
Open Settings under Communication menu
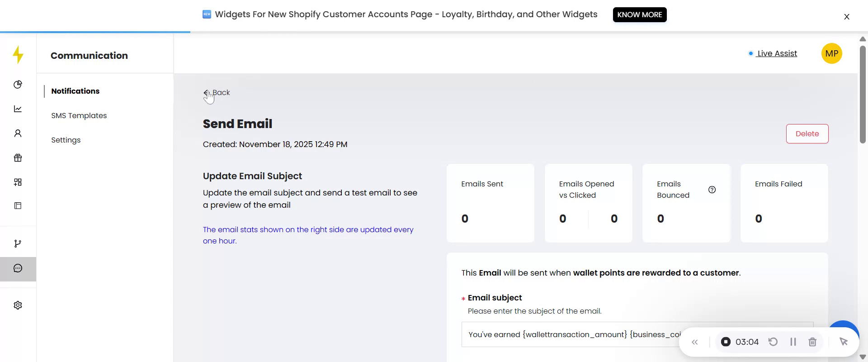[x=66, y=140]
